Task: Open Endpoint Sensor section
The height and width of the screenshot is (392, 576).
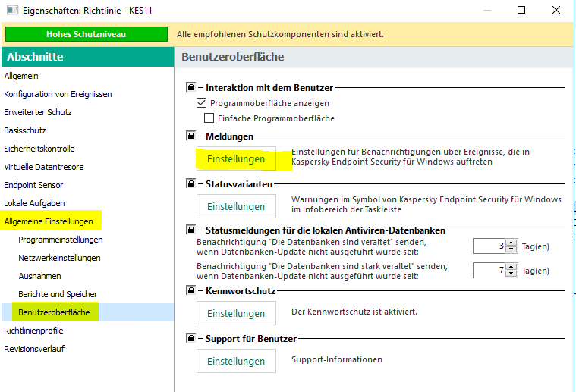Action: pos(33,185)
